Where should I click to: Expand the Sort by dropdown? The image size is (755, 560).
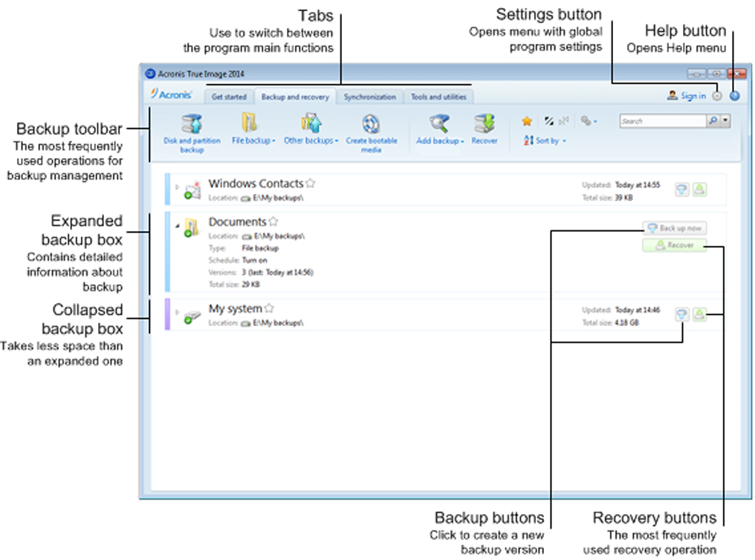546,140
